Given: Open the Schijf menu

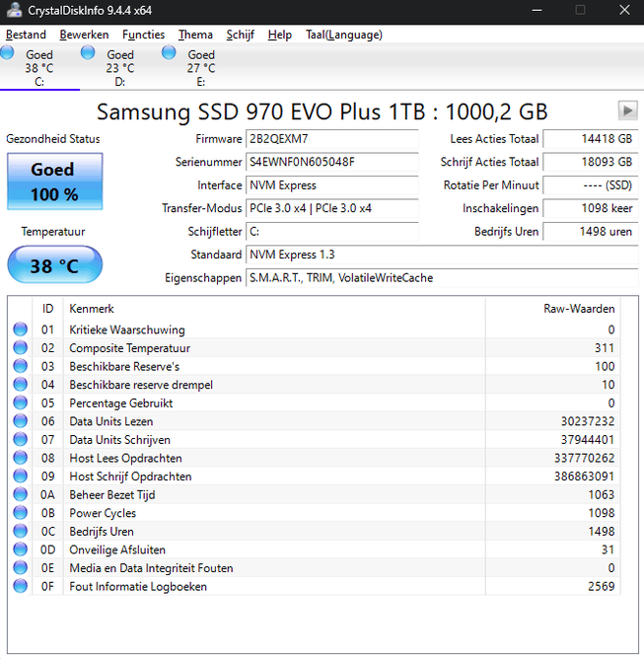Looking at the screenshot, I should point(240,35).
